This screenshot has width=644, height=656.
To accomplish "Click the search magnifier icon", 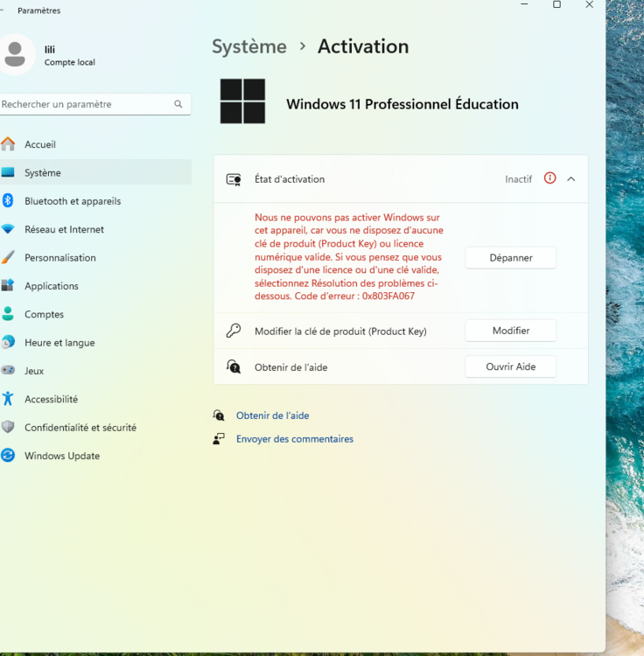I will (x=178, y=104).
